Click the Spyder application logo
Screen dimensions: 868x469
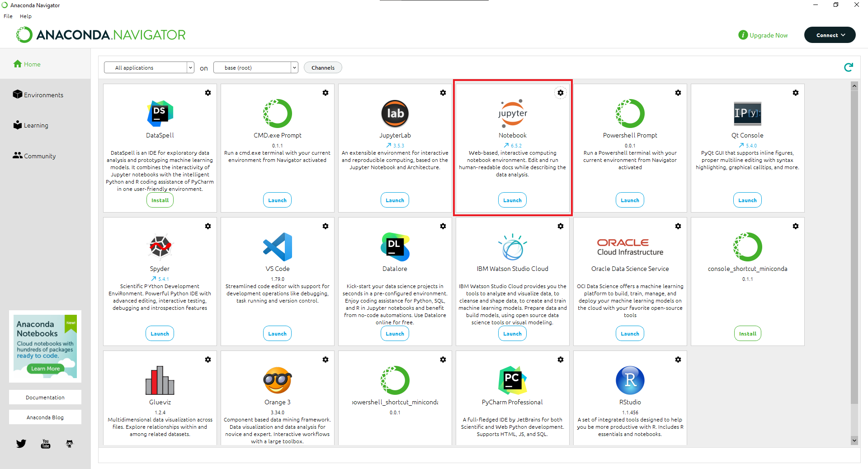(160, 246)
